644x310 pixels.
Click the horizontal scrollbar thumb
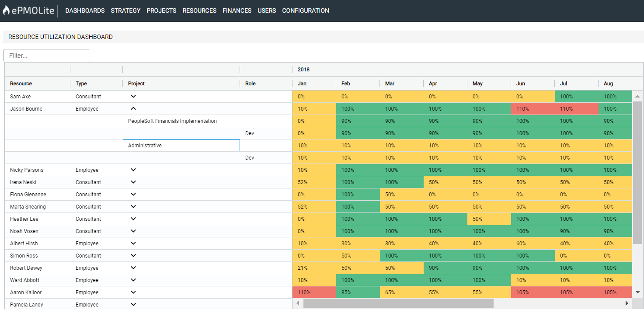click(x=398, y=303)
